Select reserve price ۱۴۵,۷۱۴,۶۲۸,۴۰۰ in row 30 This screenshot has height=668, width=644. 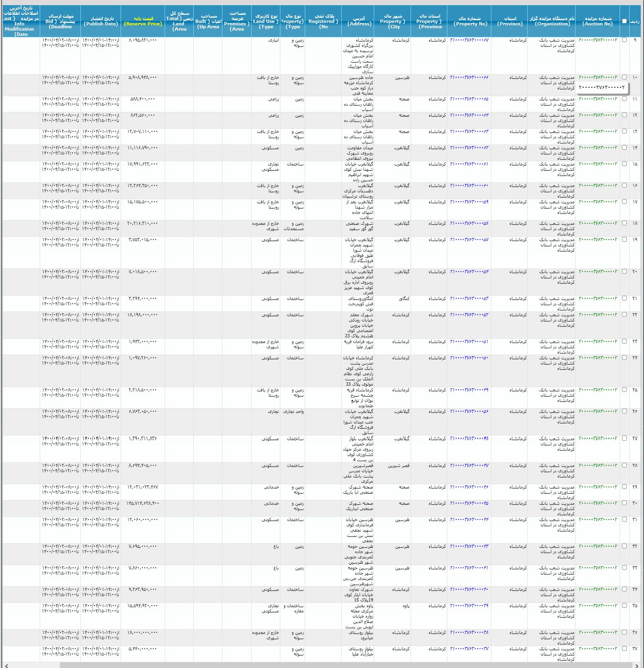coord(143,503)
